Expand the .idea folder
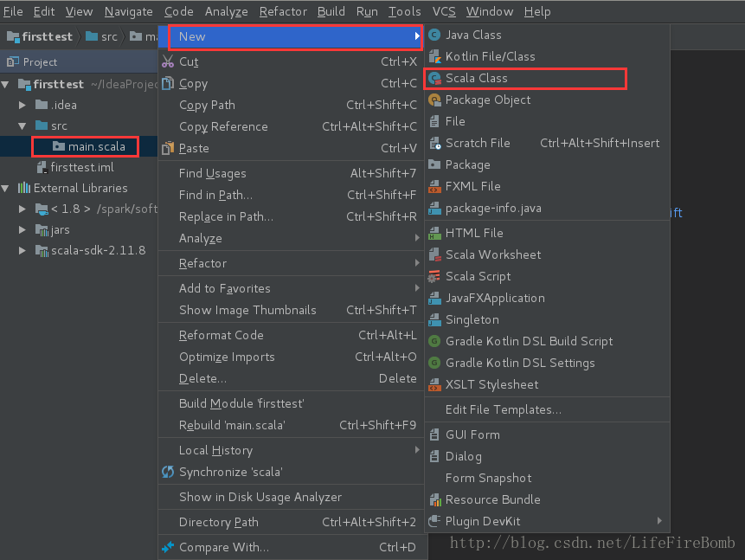 22,105
